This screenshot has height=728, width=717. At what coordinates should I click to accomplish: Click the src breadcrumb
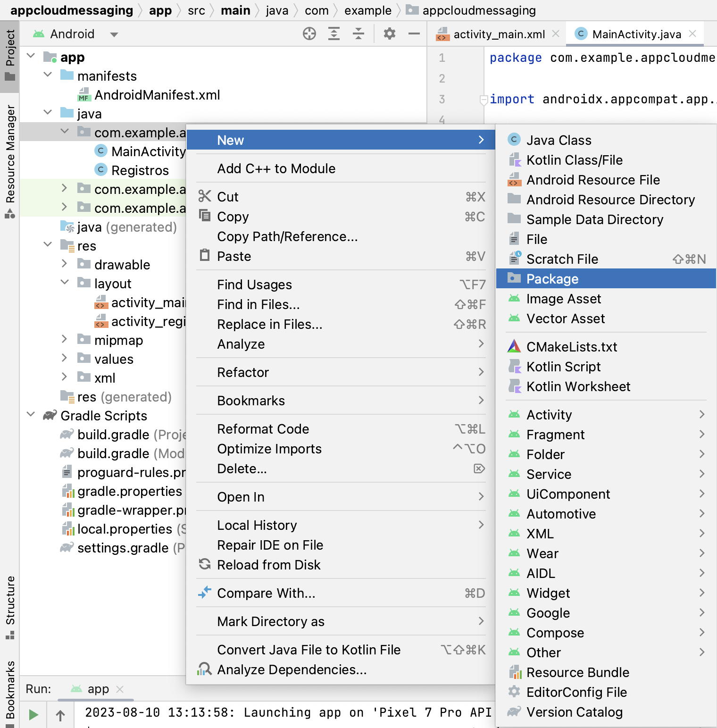(x=196, y=10)
